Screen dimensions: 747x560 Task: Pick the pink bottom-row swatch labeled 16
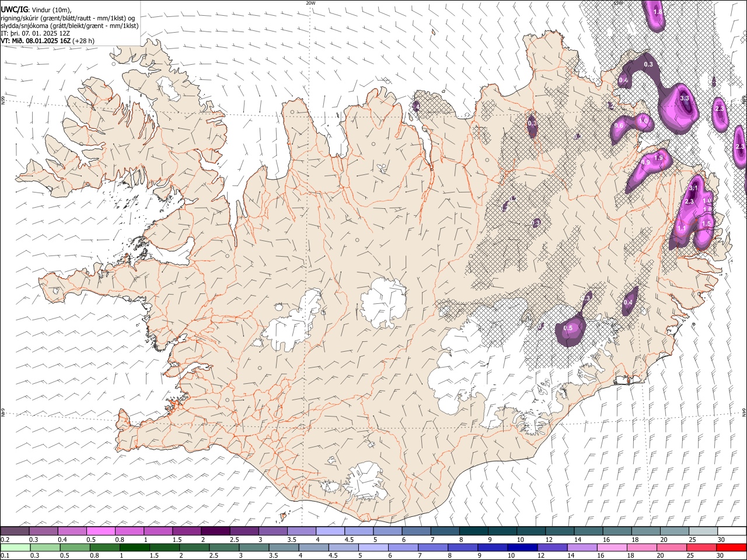tap(612, 548)
